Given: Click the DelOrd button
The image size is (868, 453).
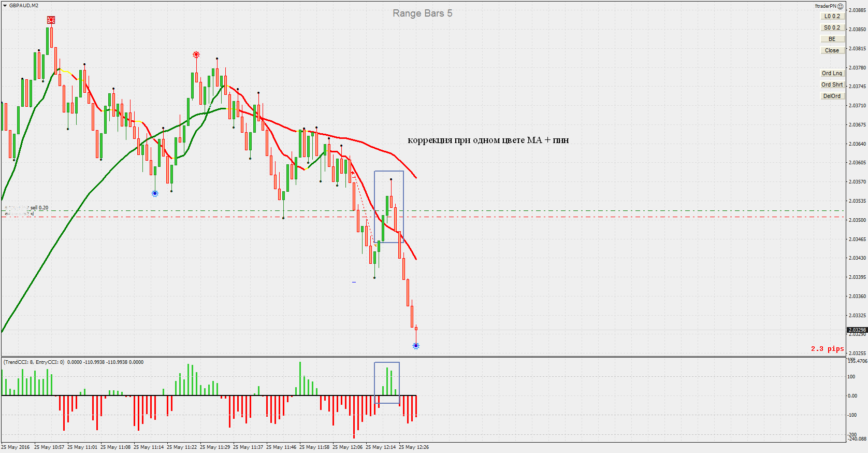Looking at the screenshot, I should [832, 96].
